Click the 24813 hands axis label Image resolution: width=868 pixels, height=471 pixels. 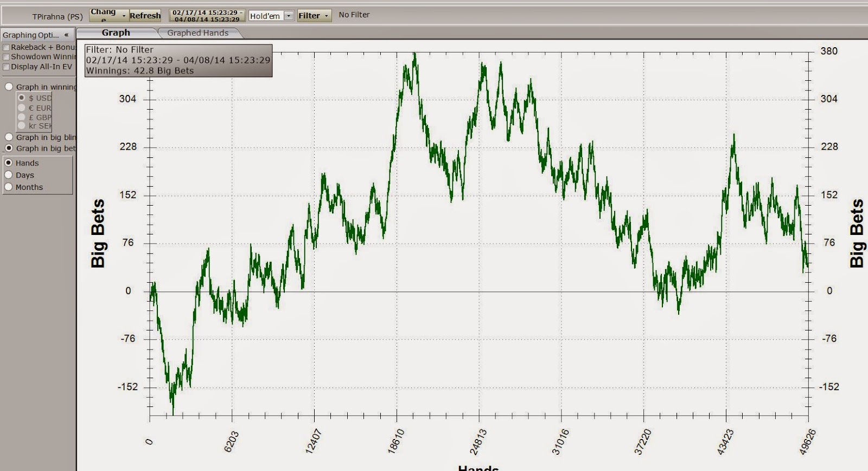pyautogui.click(x=478, y=442)
